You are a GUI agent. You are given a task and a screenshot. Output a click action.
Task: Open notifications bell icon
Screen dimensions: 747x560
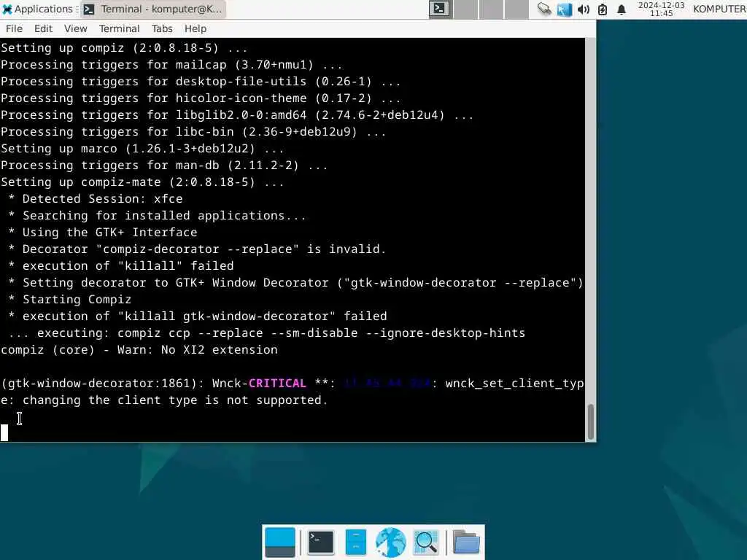[622, 9]
